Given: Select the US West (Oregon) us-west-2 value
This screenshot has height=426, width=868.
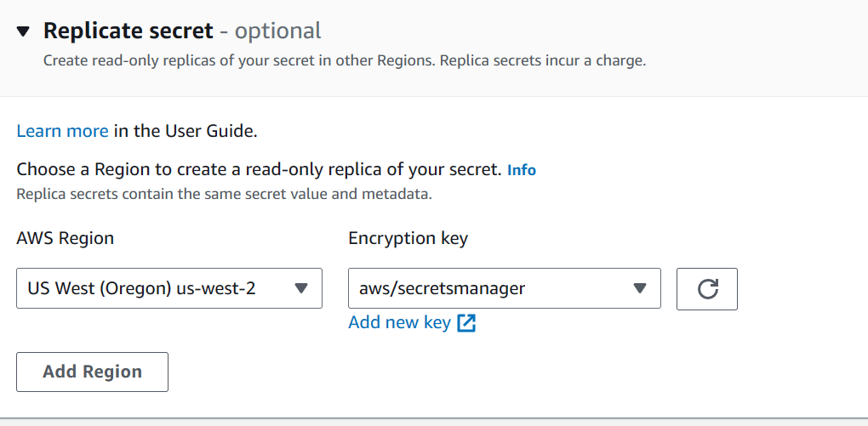Looking at the screenshot, I should [x=141, y=288].
